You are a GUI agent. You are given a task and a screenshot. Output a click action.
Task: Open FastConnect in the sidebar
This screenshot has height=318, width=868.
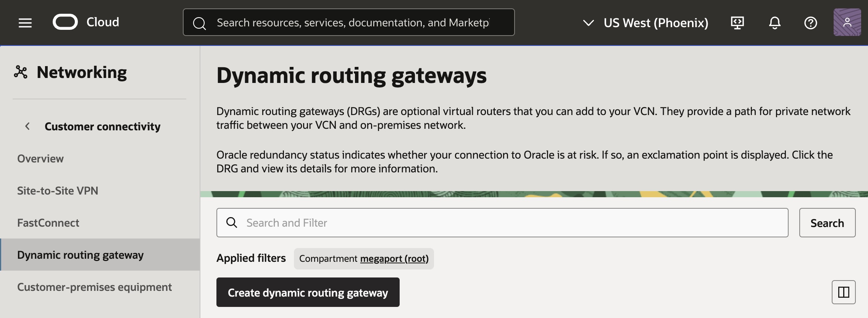[48, 223]
